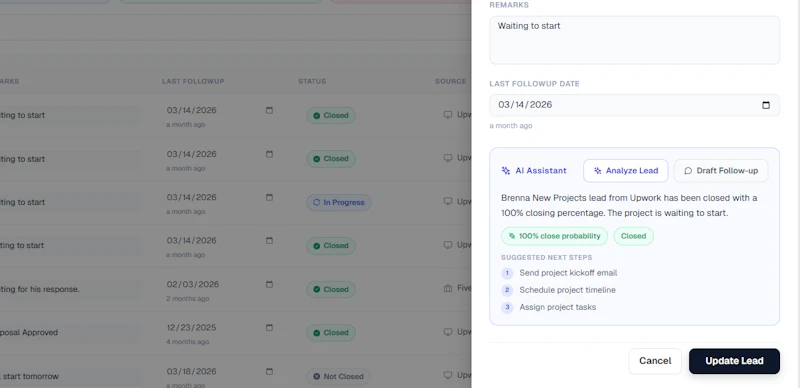Click source monitor icon in the In Progress row
The image size is (800, 388).
[448, 202]
